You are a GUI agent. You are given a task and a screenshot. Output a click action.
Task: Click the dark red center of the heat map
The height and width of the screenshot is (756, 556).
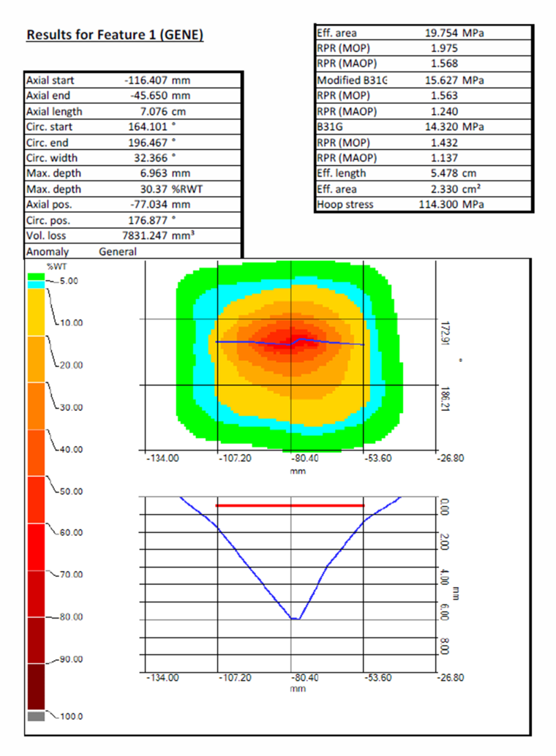tap(292, 344)
